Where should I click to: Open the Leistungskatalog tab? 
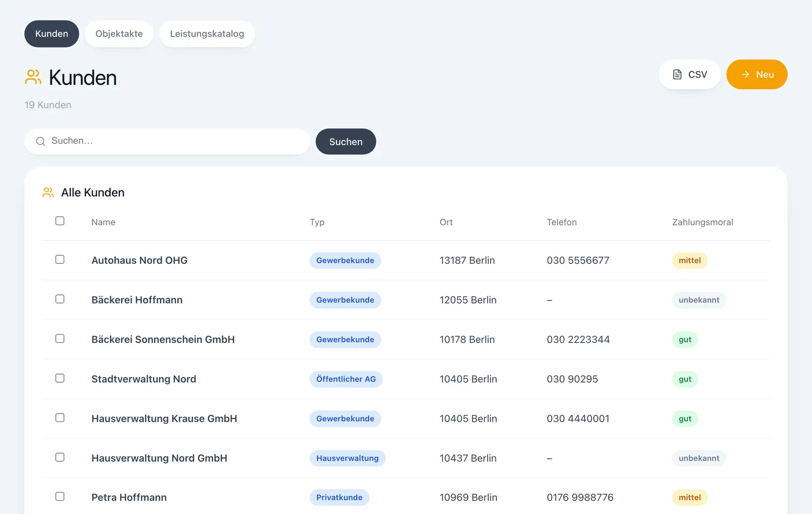point(207,34)
